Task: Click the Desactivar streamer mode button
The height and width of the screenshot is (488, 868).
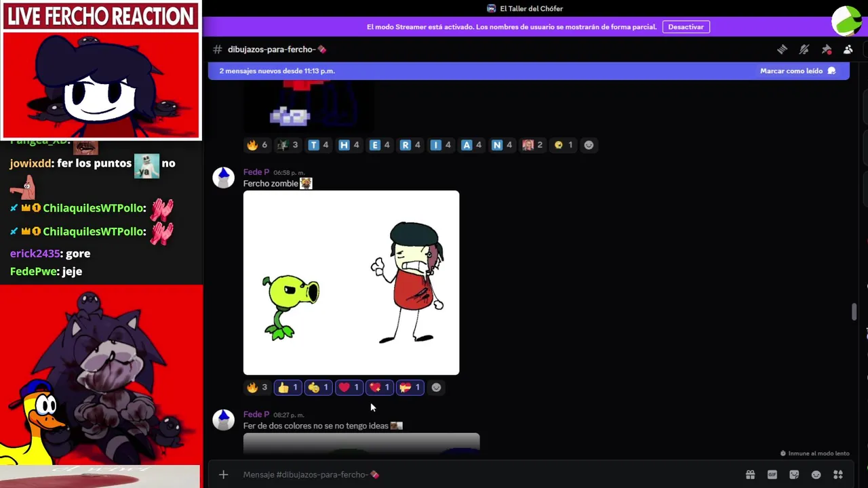Action: click(x=686, y=27)
